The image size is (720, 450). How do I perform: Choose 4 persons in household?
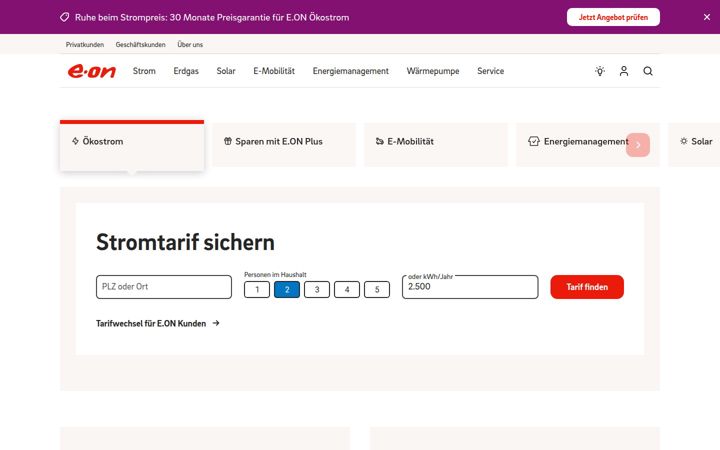coord(347,290)
